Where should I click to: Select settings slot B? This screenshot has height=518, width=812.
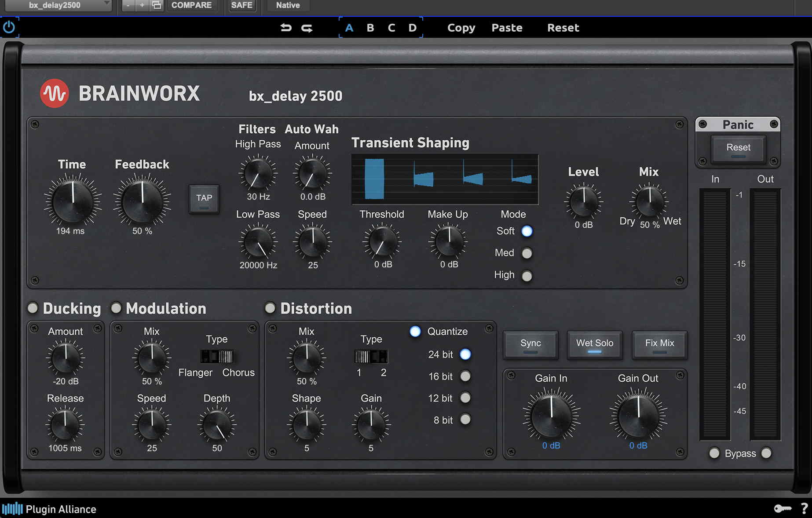(370, 28)
